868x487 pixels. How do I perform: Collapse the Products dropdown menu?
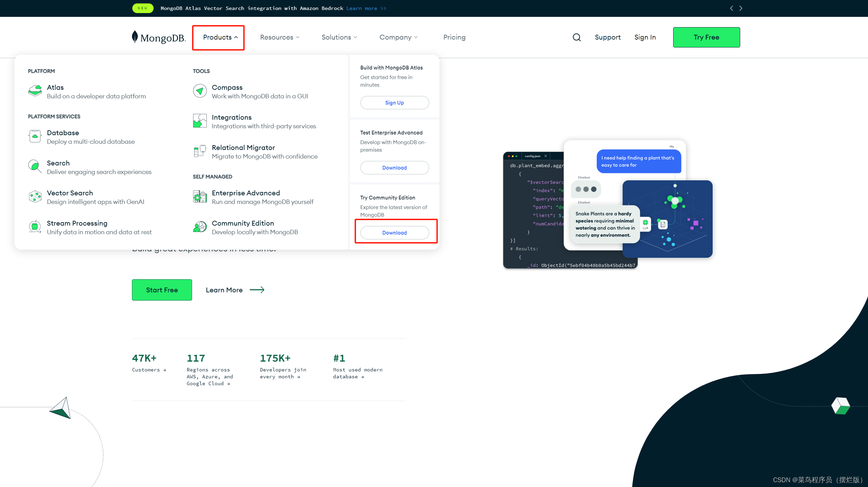click(x=220, y=37)
